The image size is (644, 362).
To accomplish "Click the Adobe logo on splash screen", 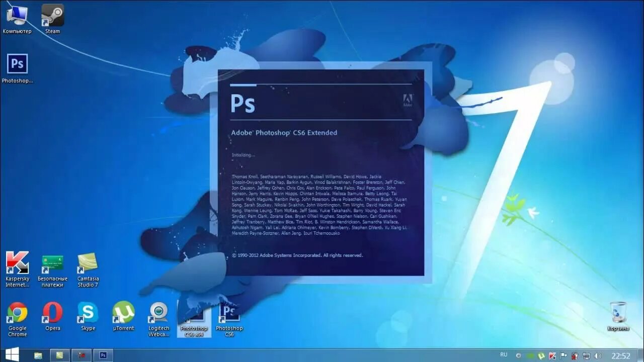I will [408, 101].
